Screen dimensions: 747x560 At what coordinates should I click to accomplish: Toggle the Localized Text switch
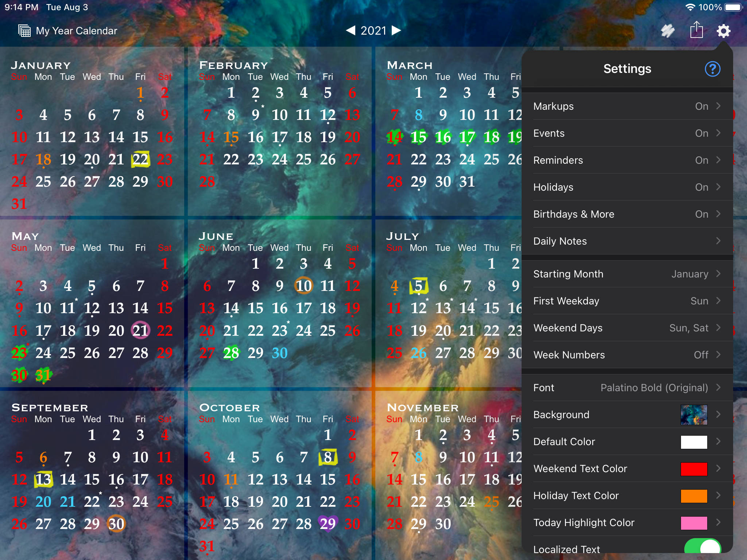(x=703, y=547)
